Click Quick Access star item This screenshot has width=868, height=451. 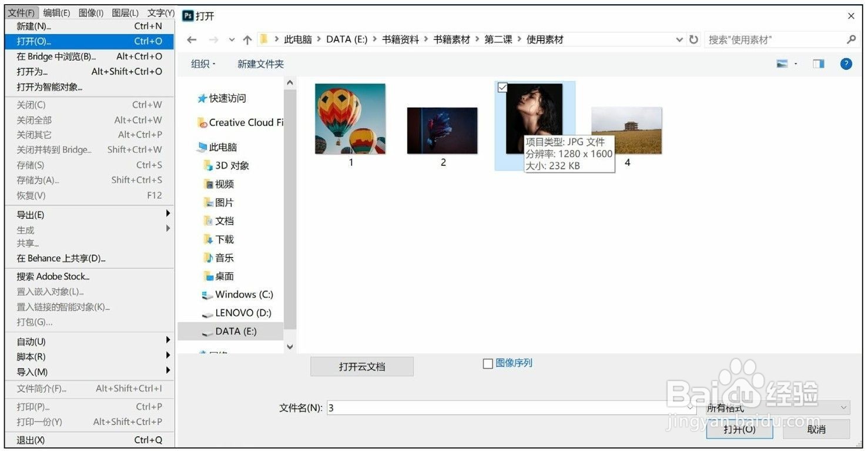point(222,98)
